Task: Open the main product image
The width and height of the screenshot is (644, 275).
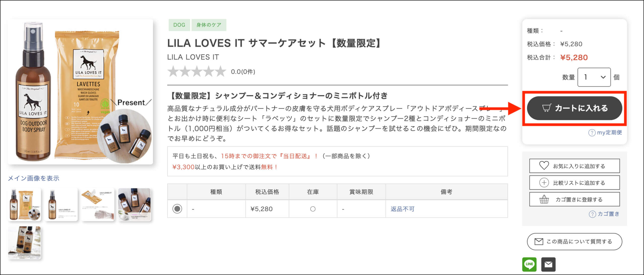Action: [80, 92]
